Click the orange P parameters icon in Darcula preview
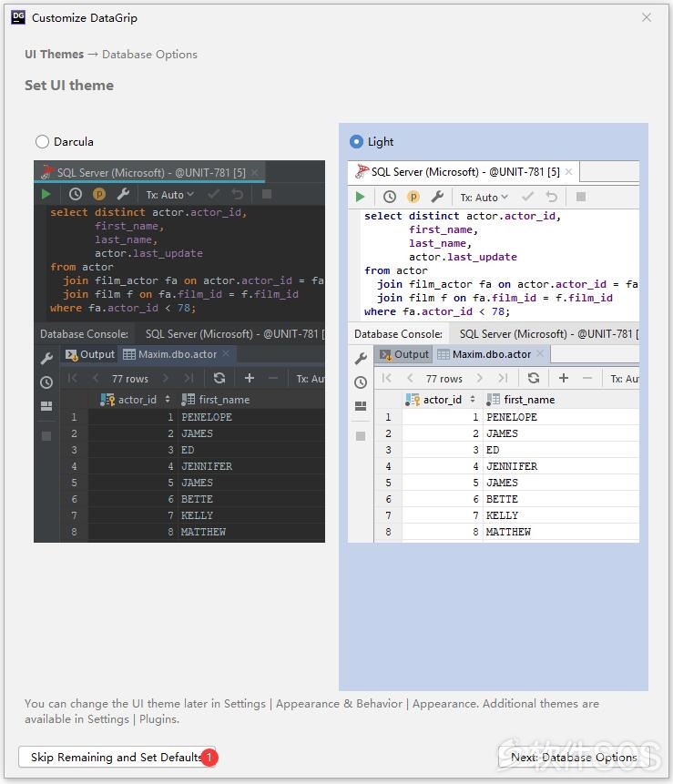Screen dimensions: 673x784 (99, 194)
